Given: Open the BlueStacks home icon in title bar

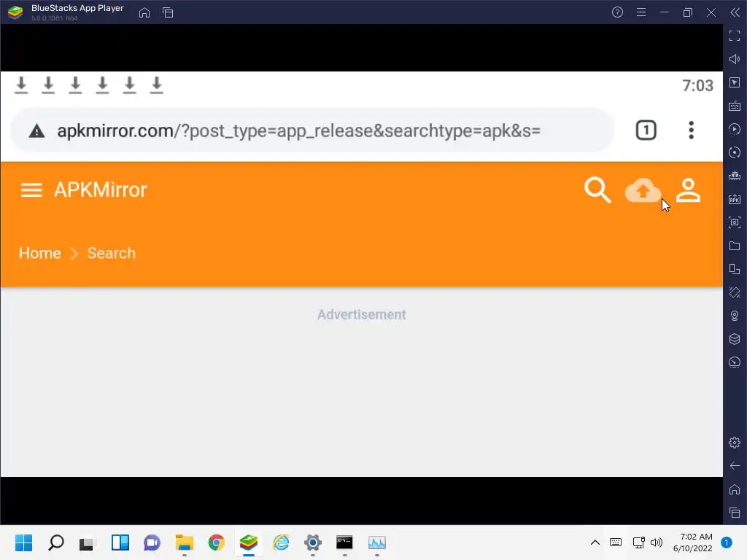Looking at the screenshot, I should 144,12.
